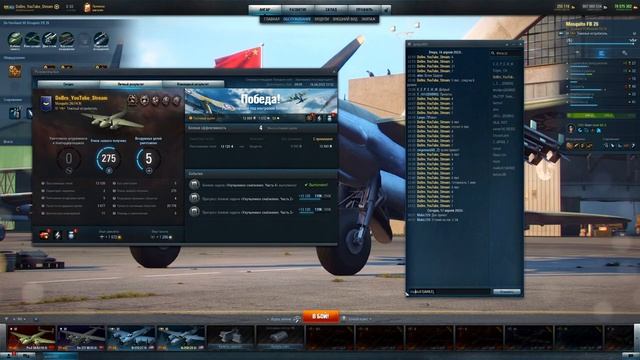The height and width of the screenshot is (360, 640).
Task: Switch to the third team results tab
Action: [193, 84]
